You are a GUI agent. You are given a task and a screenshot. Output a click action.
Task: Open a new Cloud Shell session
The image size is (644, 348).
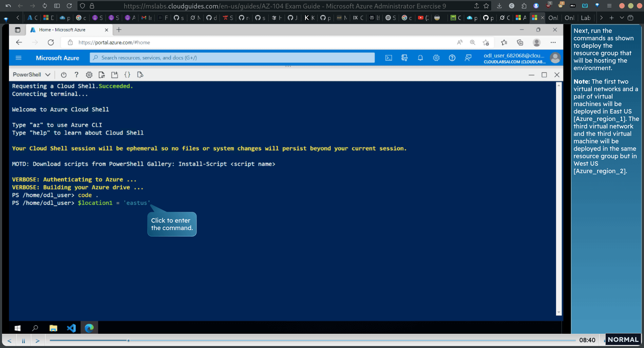[x=115, y=75]
